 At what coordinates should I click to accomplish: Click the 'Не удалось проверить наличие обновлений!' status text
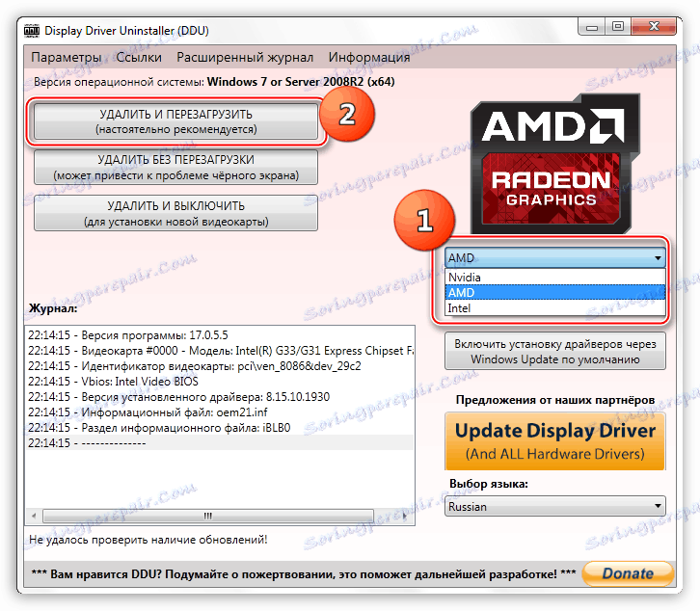[148, 540]
